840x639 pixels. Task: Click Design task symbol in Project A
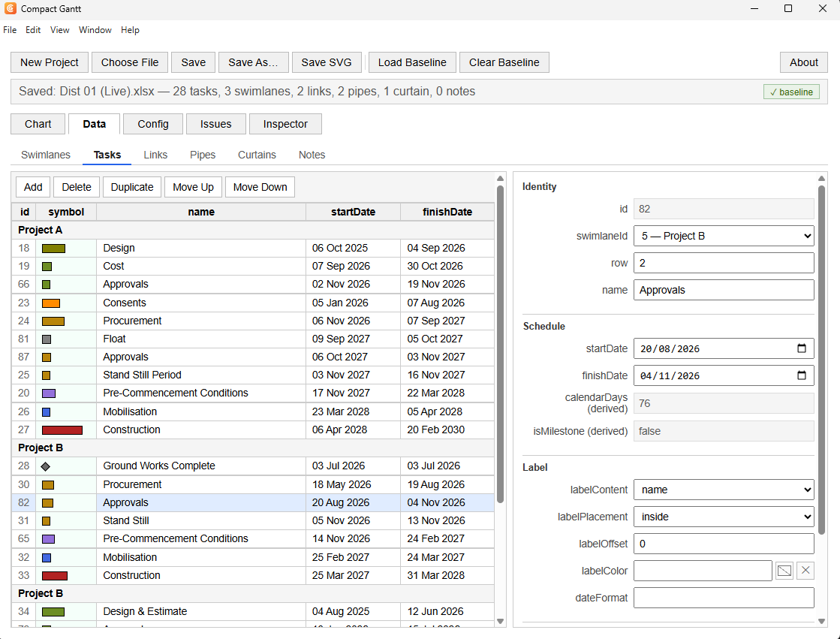tap(53, 249)
